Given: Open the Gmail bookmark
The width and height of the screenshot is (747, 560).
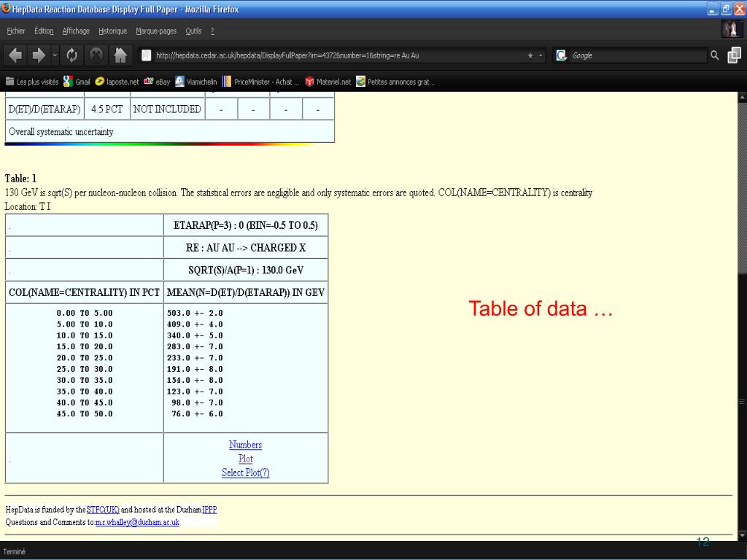Looking at the screenshot, I should 77,82.
